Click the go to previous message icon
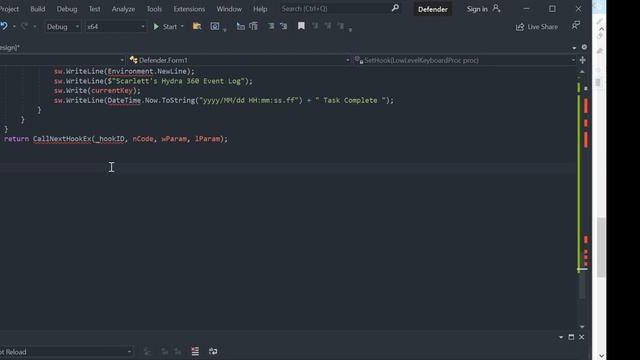Viewport: 640px width, 360px height. point(164,351)
